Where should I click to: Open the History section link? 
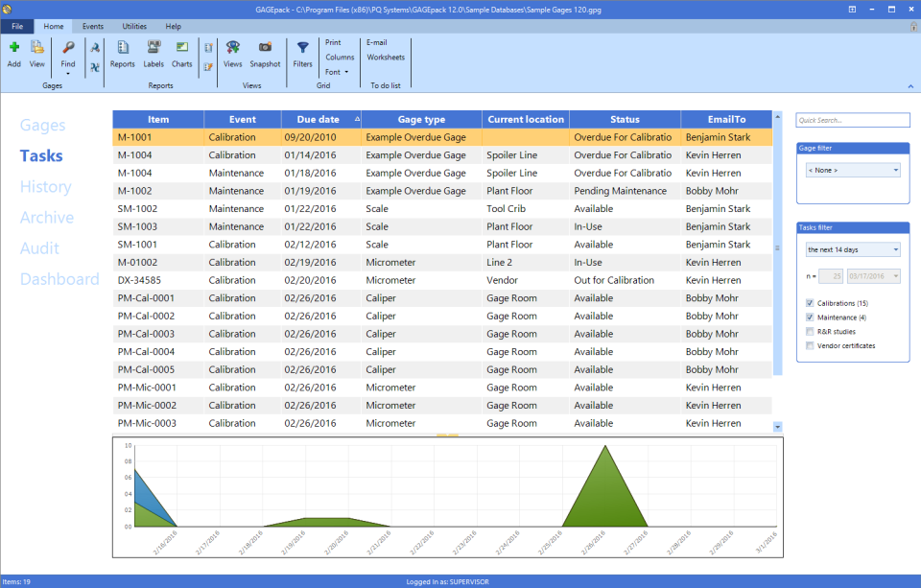tap(46, 187)
